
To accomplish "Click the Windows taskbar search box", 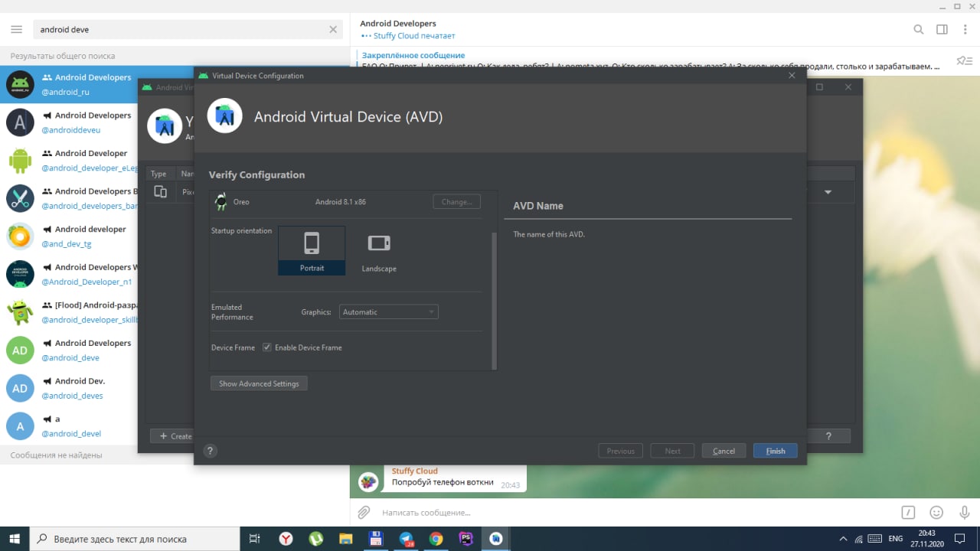I will click(135, 539).
